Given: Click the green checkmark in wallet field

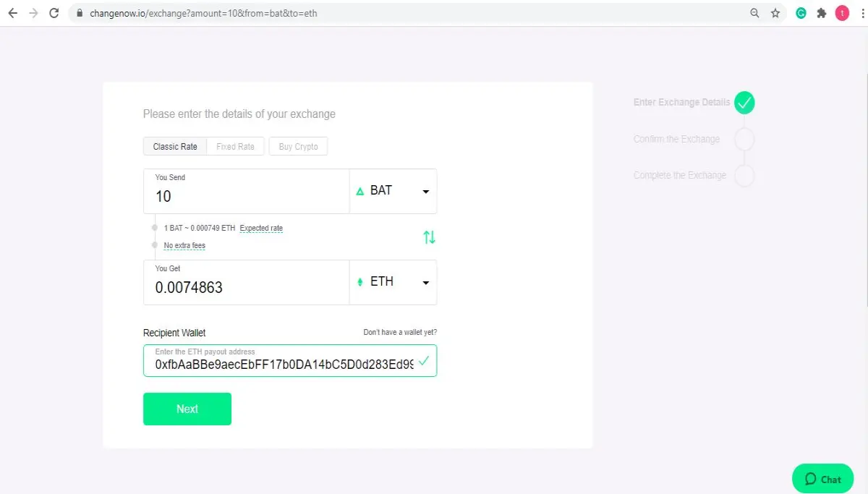Looking at the screenshot, I should (424, 360).
